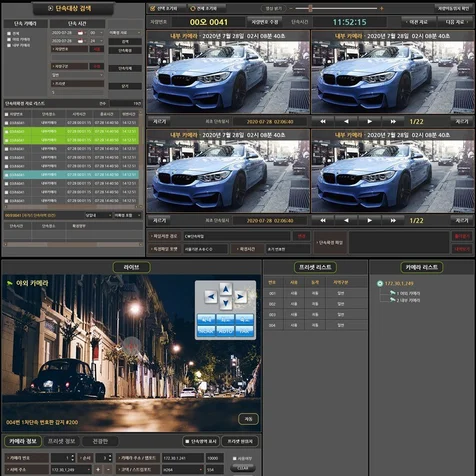Screen dimensions: 476x476
Task: Click the previous record button (이전 자료)
Action: click(x=418, y=22)
